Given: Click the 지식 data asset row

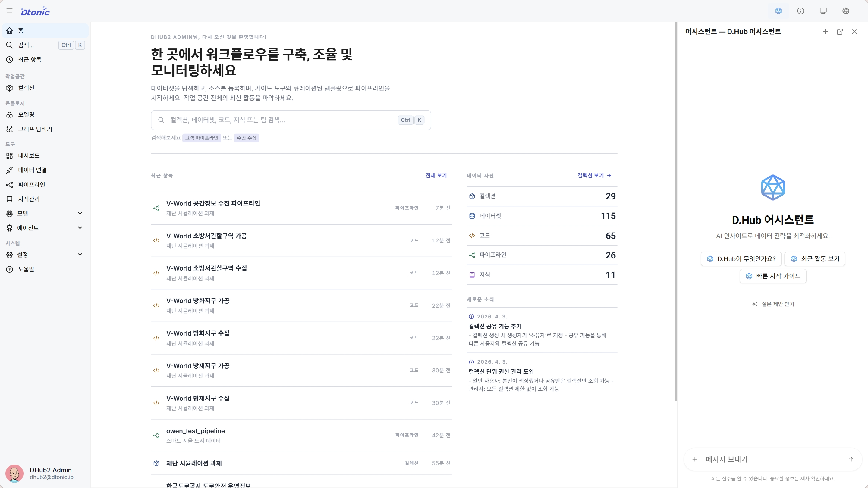Looking at the screenshot, I should pyautogui.click(x=542, y=275).
